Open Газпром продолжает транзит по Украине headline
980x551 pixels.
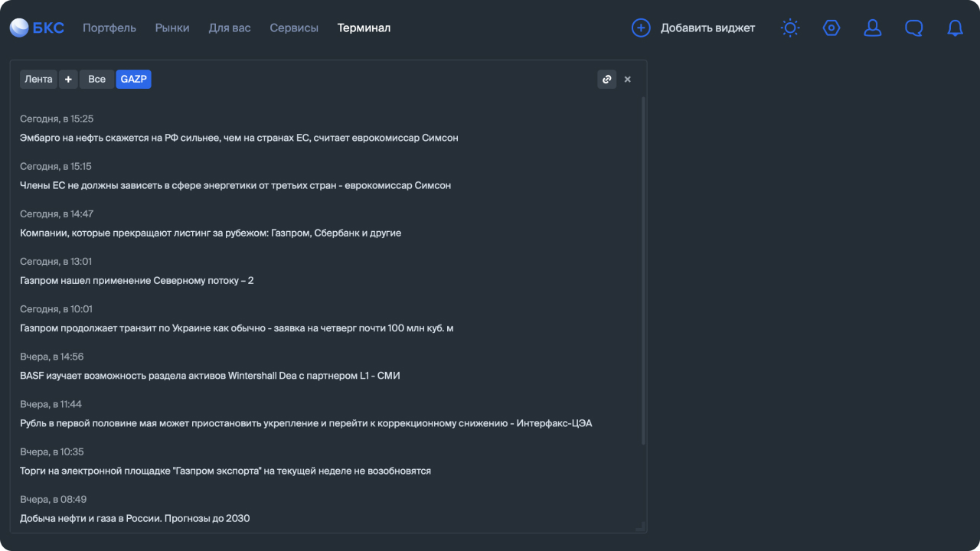tap(237, 328)
